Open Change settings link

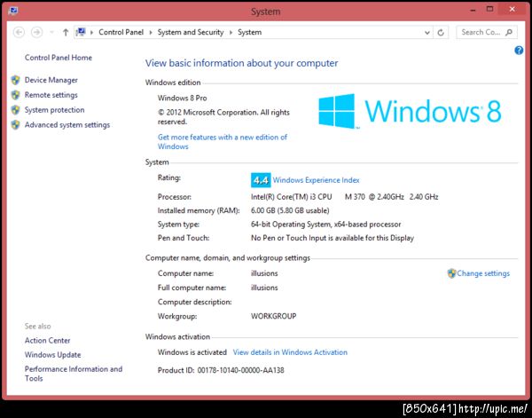[483, 273]
